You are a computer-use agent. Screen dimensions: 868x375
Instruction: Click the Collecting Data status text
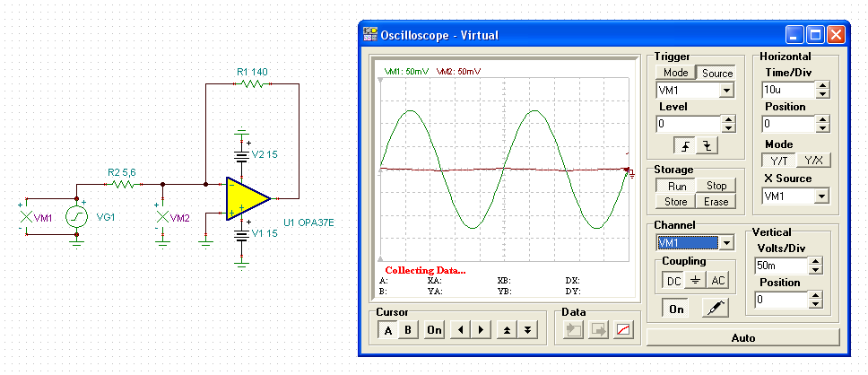(426, 271)
